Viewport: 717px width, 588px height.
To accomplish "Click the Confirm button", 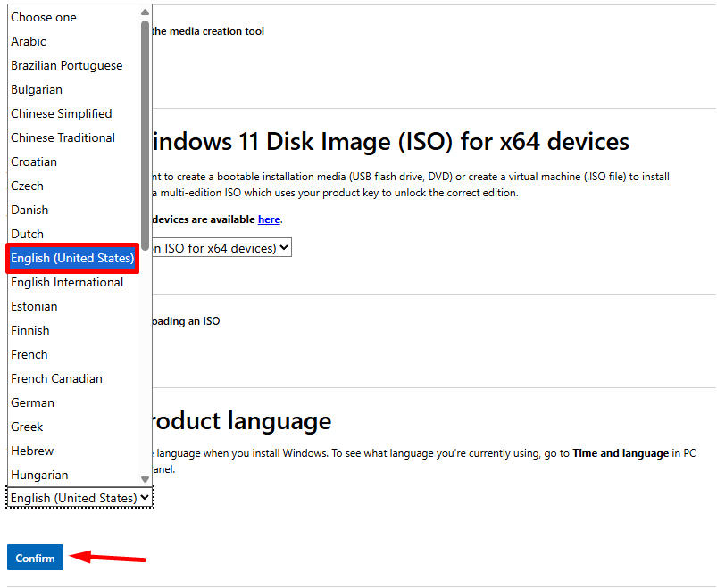I will (x=35, y=558).
